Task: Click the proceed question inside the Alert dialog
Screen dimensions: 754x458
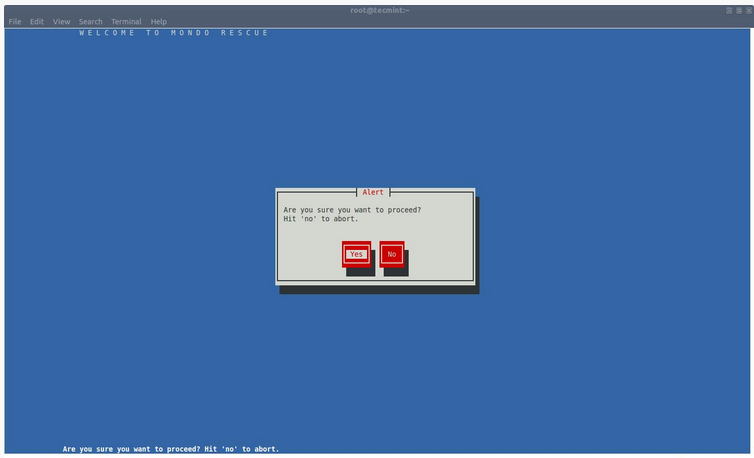Action: click(x=352, y=210)
